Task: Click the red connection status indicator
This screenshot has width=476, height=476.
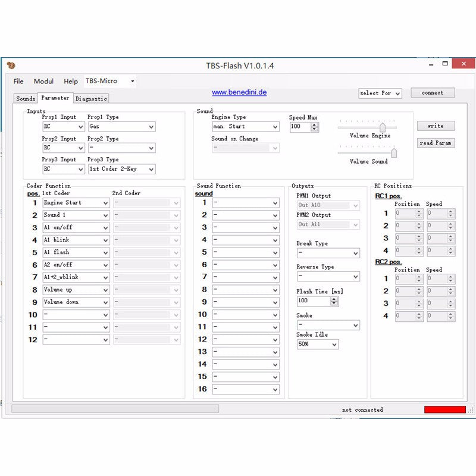Action: 444,409
